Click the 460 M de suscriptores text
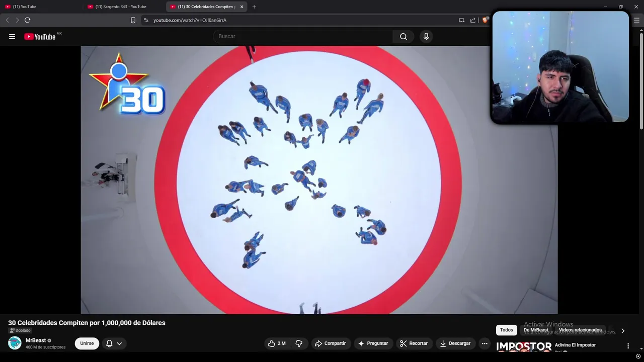This screenshot has height=362, width=644. tap(45, 347)
